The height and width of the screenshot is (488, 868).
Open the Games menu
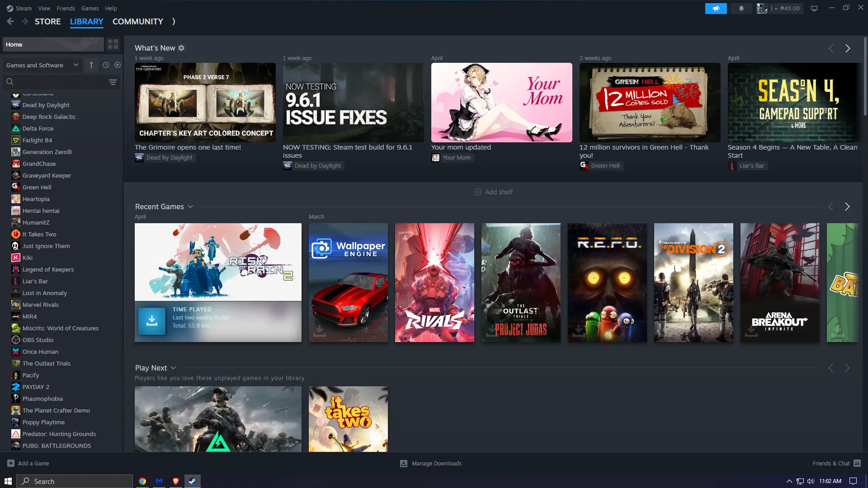point(90,8)
